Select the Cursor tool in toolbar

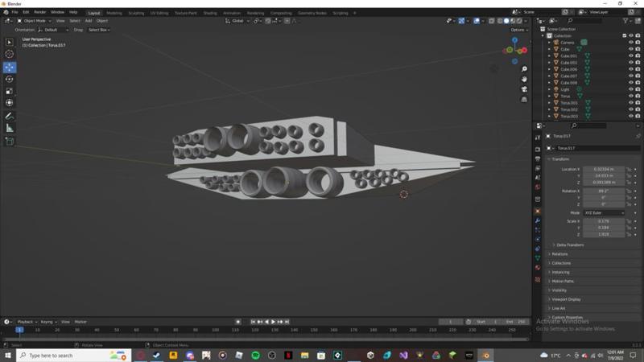tap(10, 54)
